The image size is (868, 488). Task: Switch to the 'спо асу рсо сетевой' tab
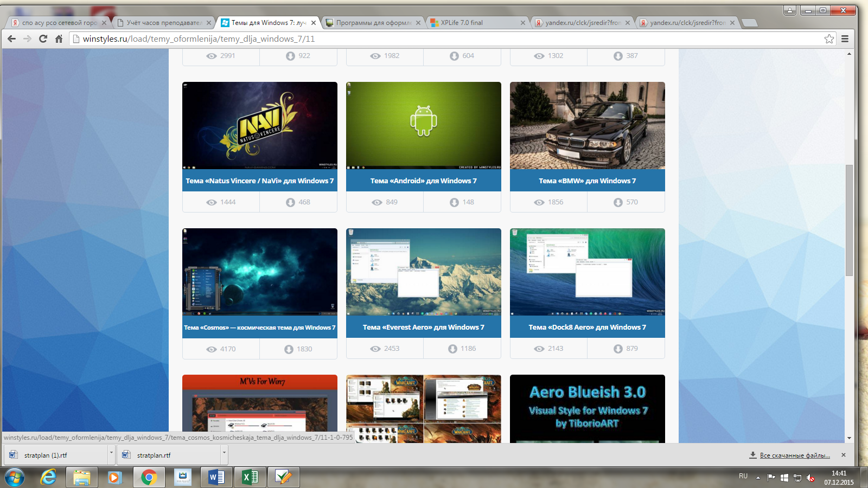point(59,23)
